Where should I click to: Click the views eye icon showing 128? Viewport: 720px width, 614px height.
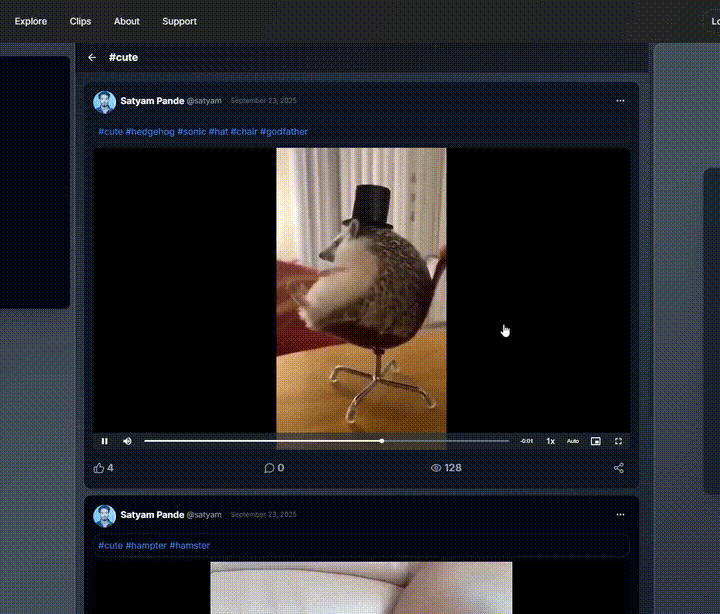coord(436,468)
